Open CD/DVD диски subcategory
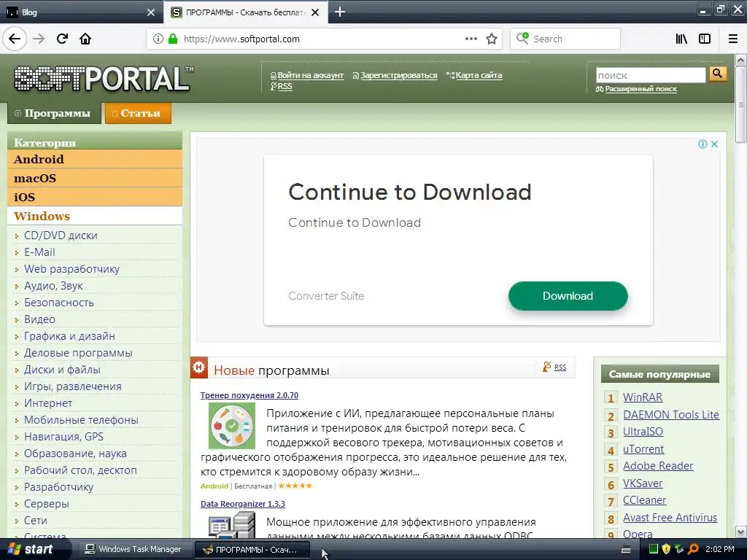This screenshot has height=560, width=747. 61,236
